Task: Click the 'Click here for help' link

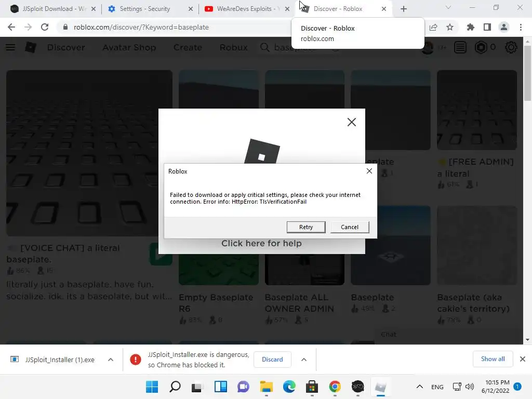Action: [x=261, y=243]
